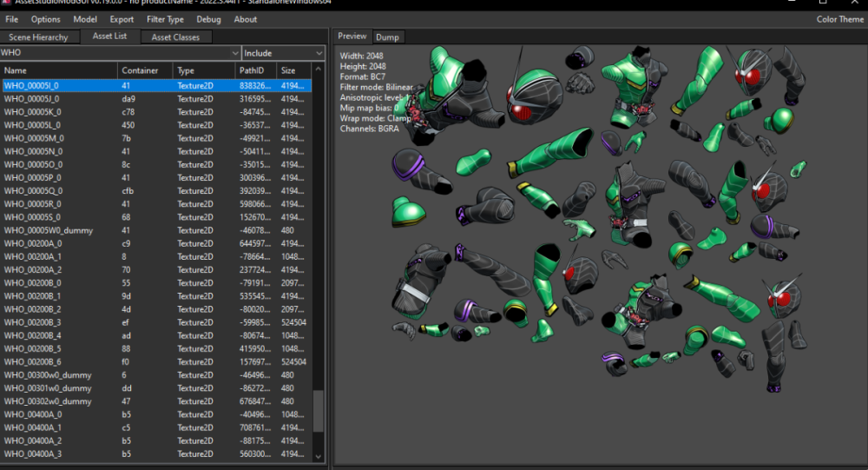Select asset WHO_00400A_2

(x=156, y=440)
